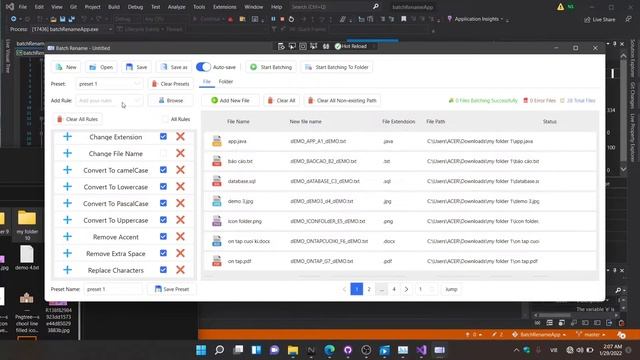
Task: Click plus icon beside Change File Name
Action: pos(68,153)
